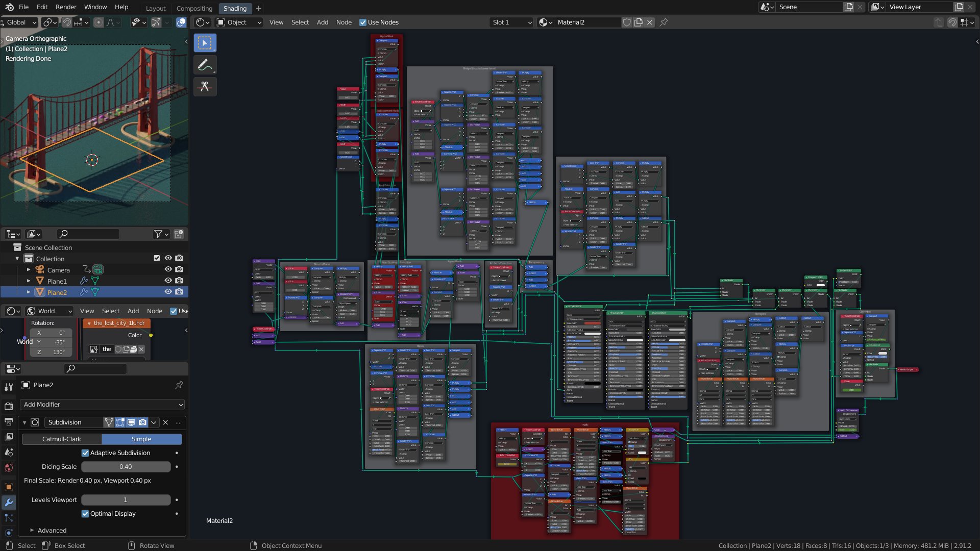Open the World properties tab
Image resolution: width=980 pixels, height=551 pixels.
[x=9, y=468]
